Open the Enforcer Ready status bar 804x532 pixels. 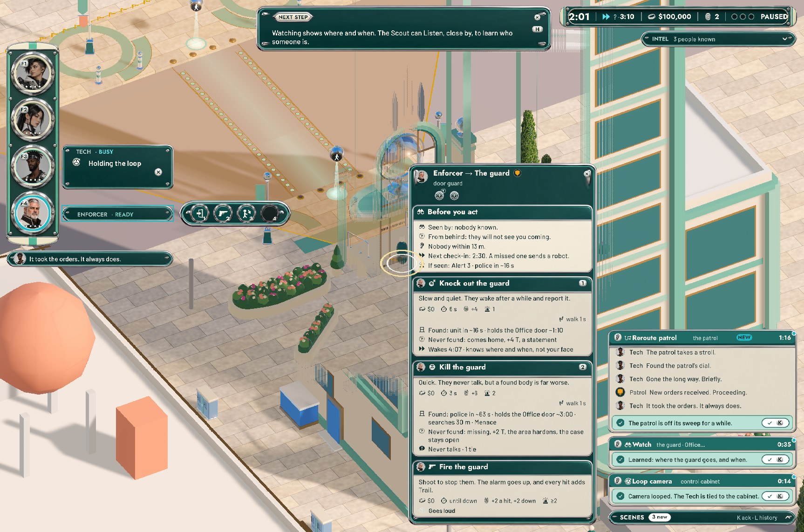click(x=118, y=214)
